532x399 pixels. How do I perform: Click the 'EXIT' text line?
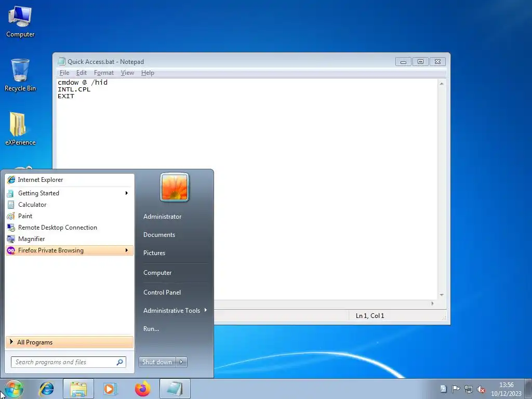[66, 96]
